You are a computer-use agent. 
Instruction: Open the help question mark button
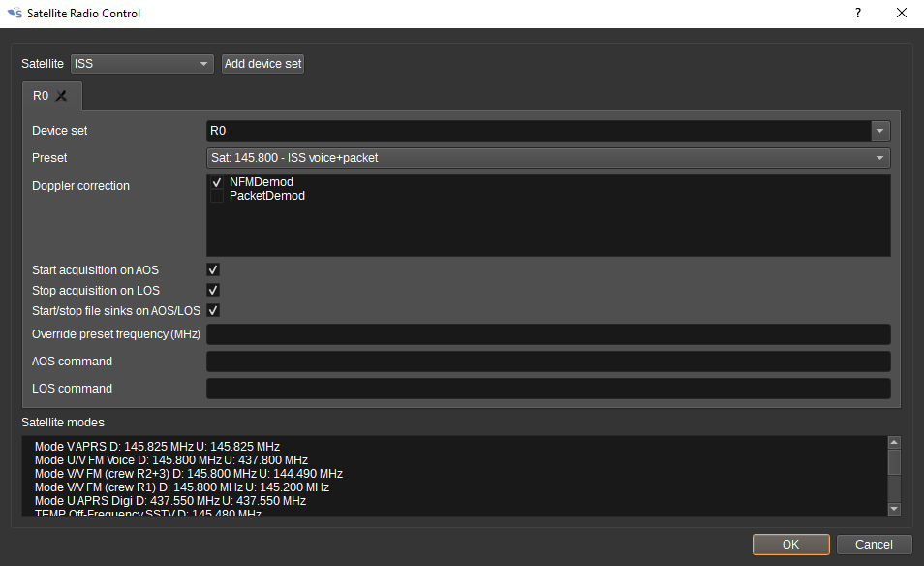click(x=858, y=13)
